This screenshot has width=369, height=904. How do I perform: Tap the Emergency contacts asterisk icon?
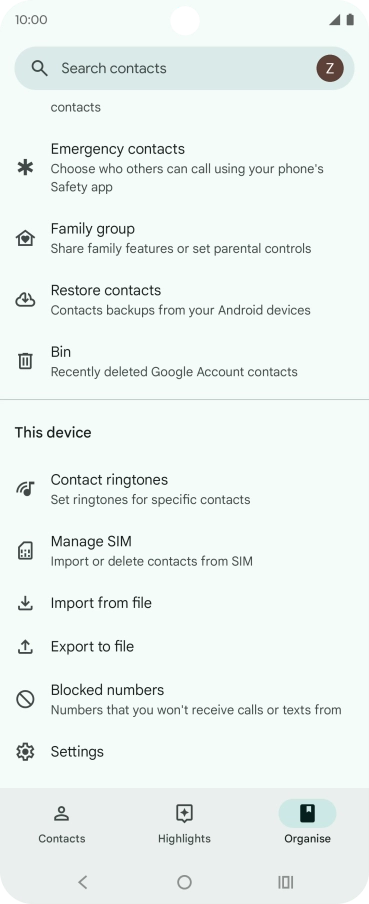click(x=25, y=168)
